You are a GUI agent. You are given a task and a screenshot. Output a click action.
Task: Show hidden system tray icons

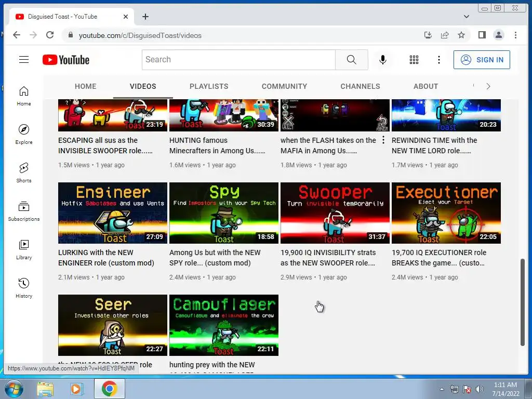(442, 389)
